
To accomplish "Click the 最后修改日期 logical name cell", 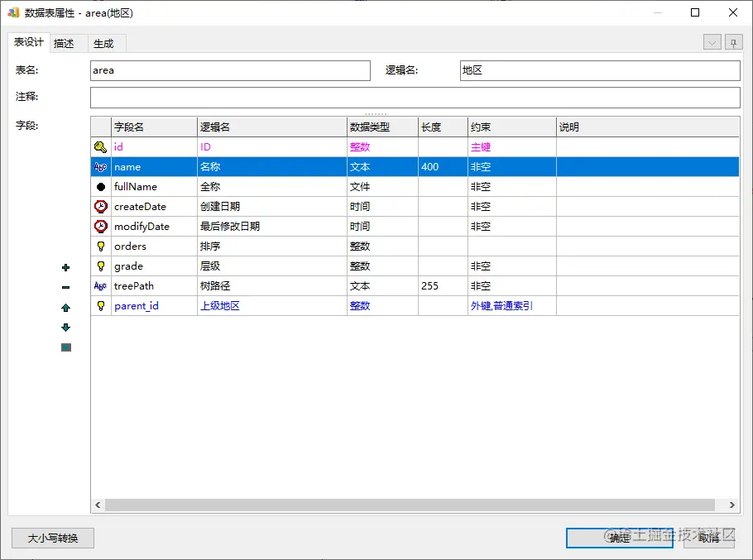I will [271, 226].
